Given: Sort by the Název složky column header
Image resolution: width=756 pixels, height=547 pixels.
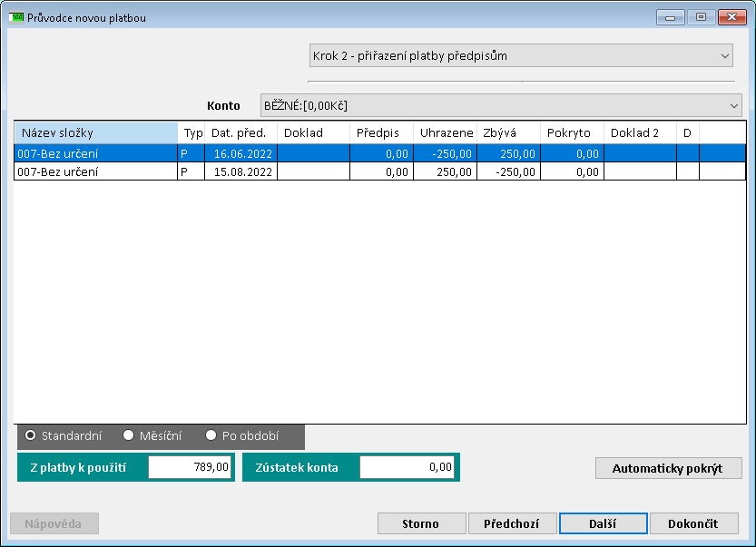Looking at the screenshot, I should pyautogui.click(x=95, y=132).
